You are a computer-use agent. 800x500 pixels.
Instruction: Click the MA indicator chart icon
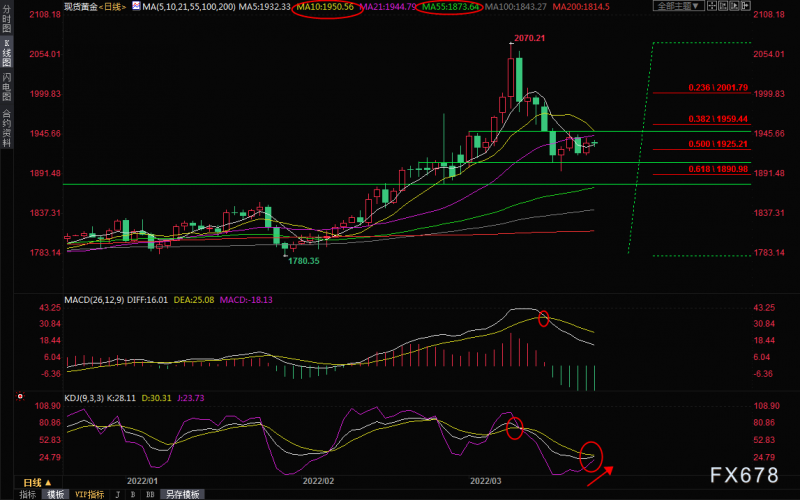[136, 6]
